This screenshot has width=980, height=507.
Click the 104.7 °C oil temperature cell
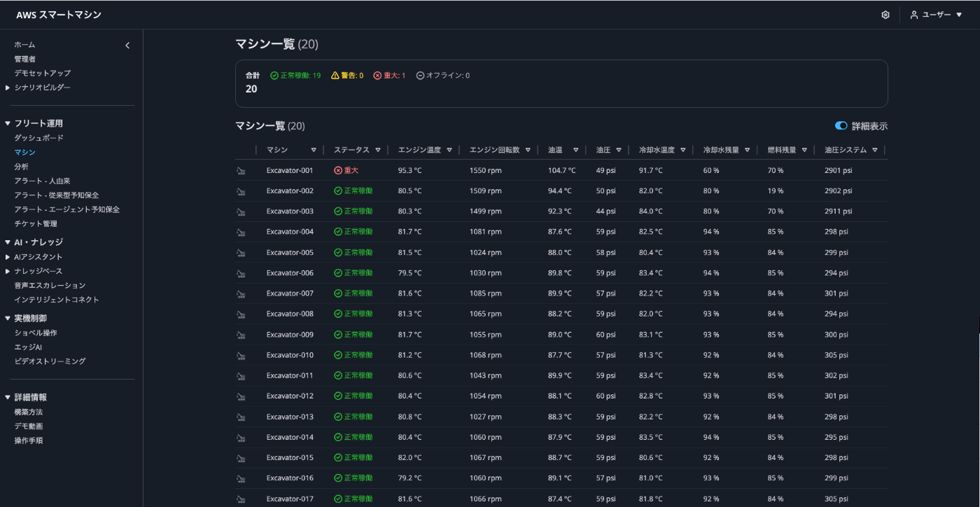point(561,170)
